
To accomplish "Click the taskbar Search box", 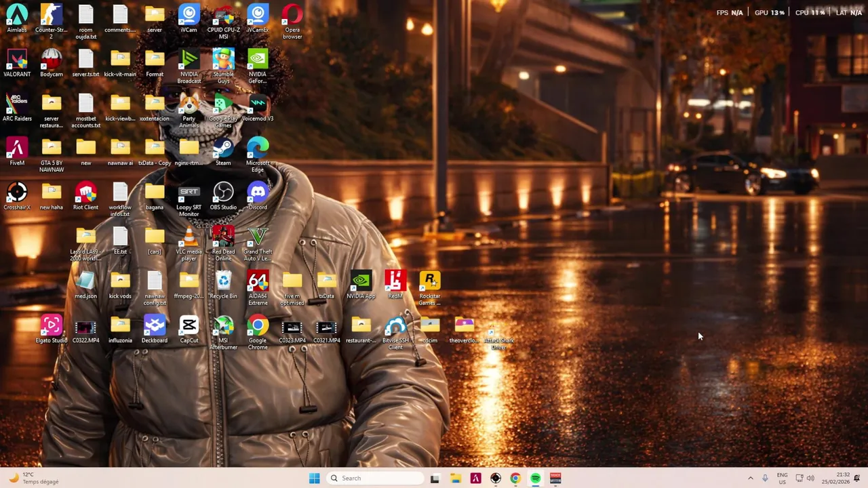I will [375, 479].
